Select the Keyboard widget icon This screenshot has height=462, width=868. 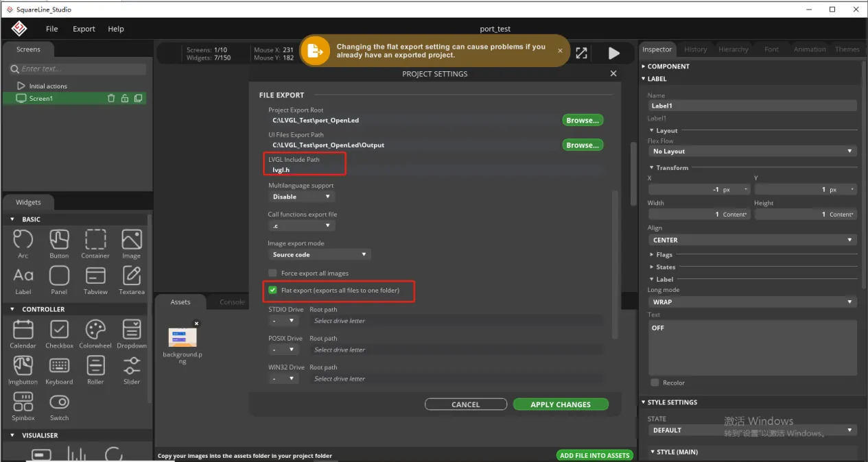click(x=59, y=366)
